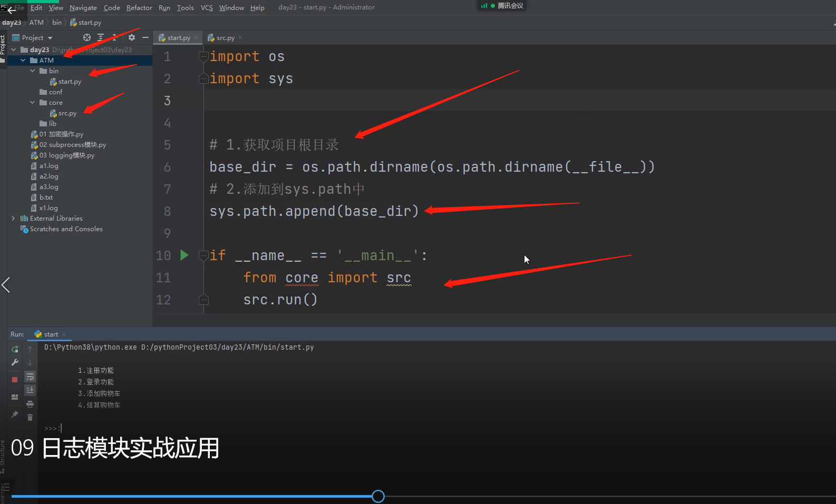
Task: Click expand all icon in Project panel
Action: (x=101, y=37)
